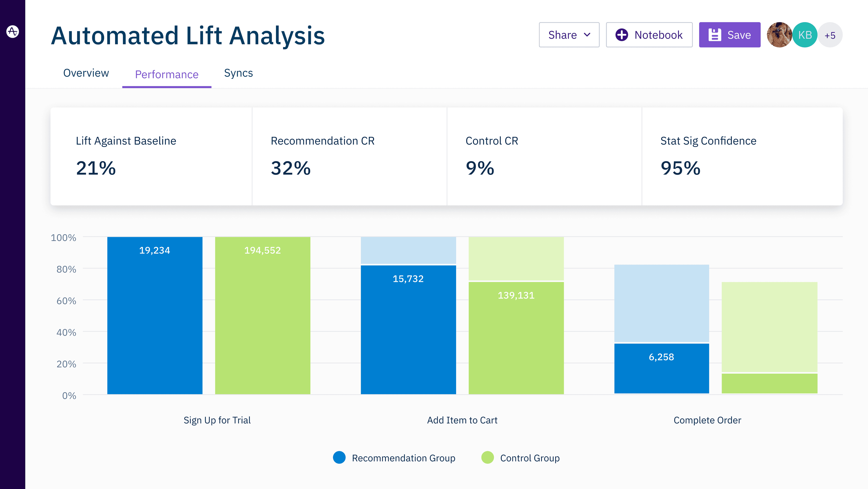Viewport: 868px width, 489px height.
Task: Click the Amplitude logo in sidebar
Action: (x=12, y=32)
